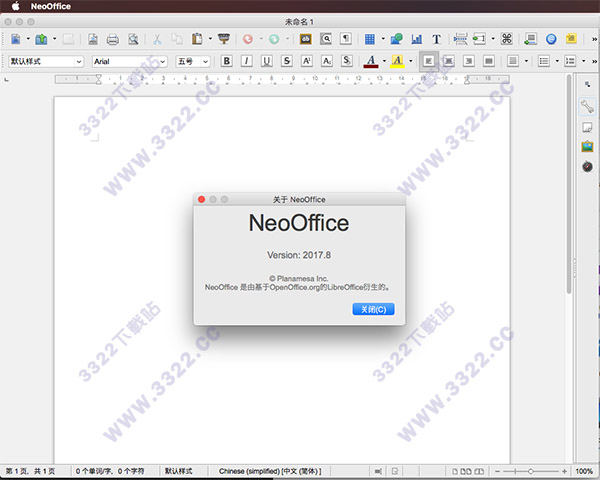Open Find and Replace icon
600x480 pixels.
coord(326,39)
